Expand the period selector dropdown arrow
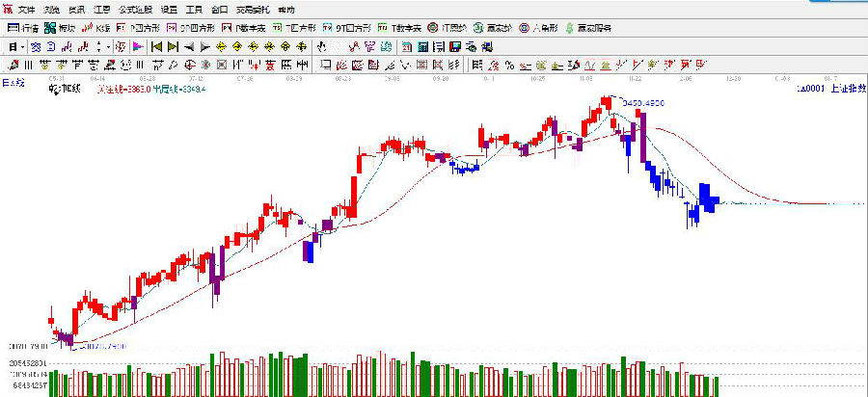Screen dimensions: 868x397 (x=23, y=46)
